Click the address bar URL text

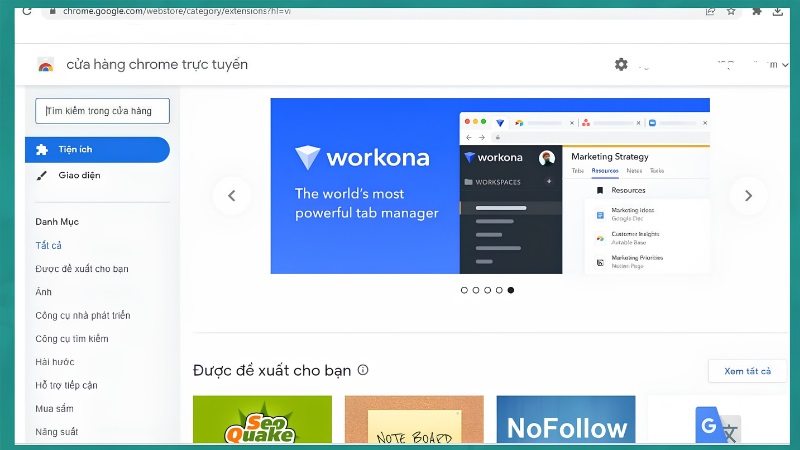coord(177,11)
